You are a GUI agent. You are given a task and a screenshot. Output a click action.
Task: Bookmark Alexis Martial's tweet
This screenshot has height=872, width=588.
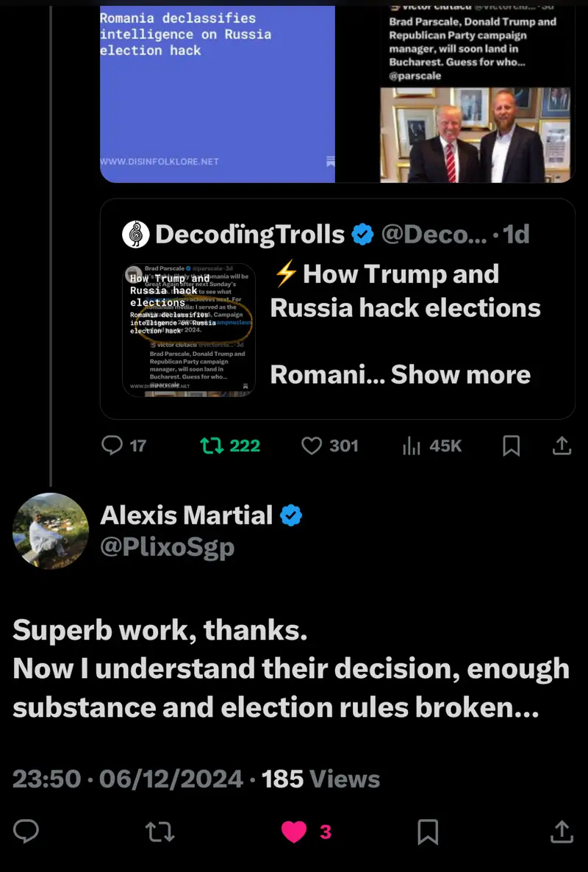428,832
